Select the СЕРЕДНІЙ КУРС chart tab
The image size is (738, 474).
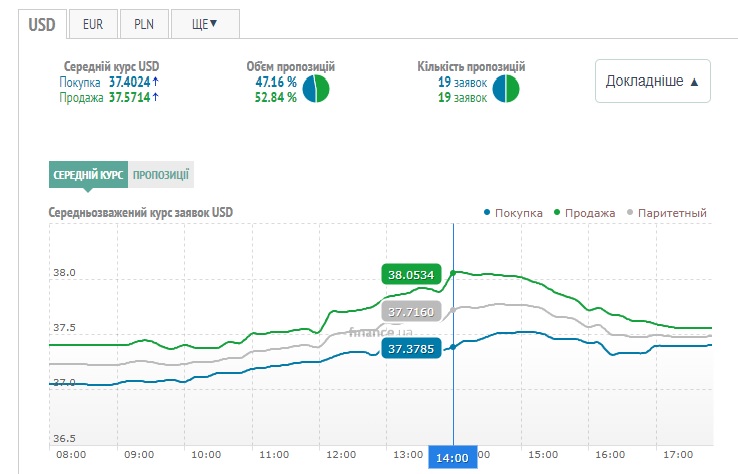pos(89,174)
